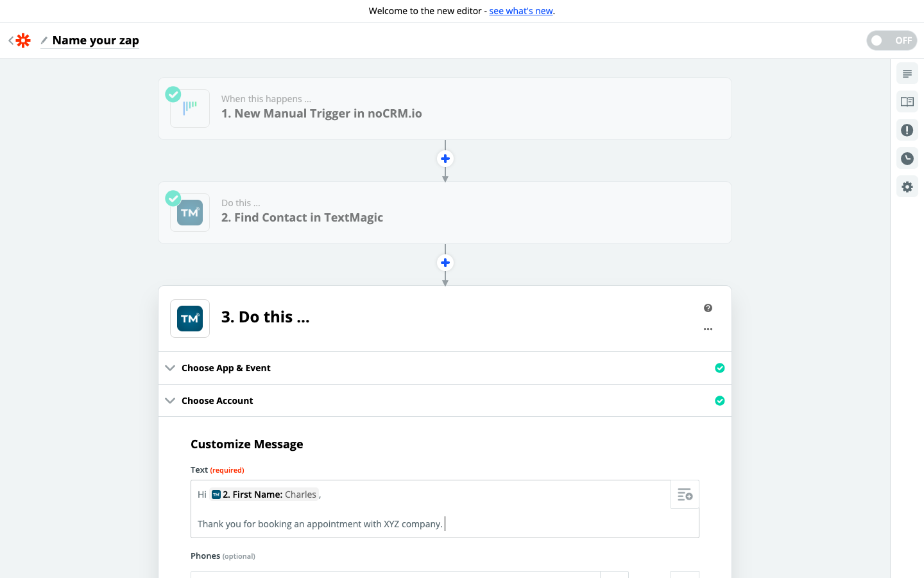Add step after noCRM.io trigger
Image resolution: width=924 pixels, height=578 pixels.
pyautogui.click(x=445, y=159)
